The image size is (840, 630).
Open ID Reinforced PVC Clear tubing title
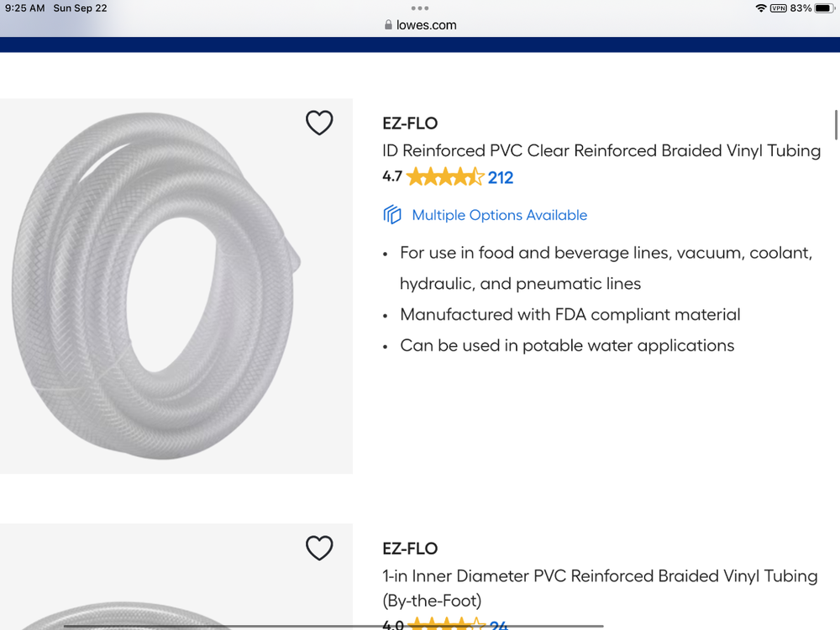pos(601,151)
